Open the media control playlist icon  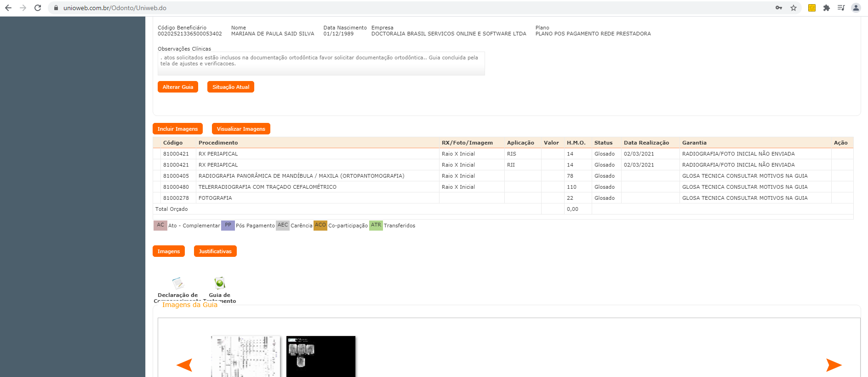click(841, 8)
